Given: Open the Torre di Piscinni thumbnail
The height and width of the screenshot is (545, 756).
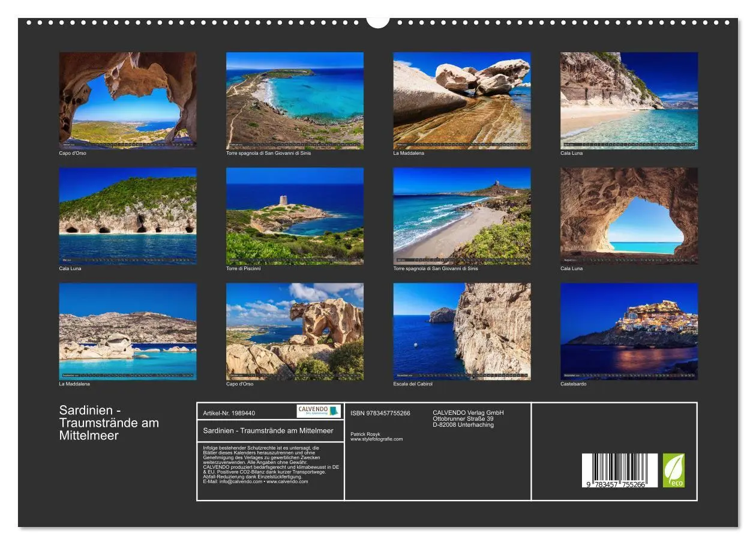Looking at the screenshot, I should (x=294, y=216).
